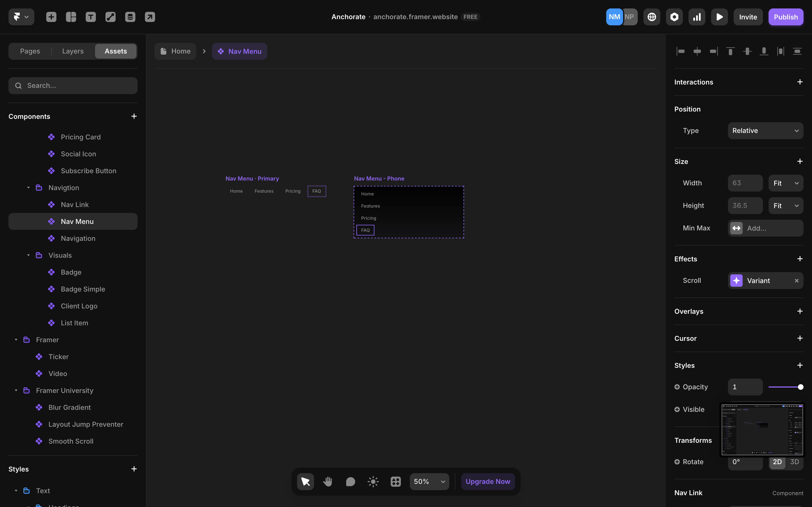The width and height of the screenshot is (812, 507).
Task: Remove the Scroll Variant effect
Action: point(796,281)
